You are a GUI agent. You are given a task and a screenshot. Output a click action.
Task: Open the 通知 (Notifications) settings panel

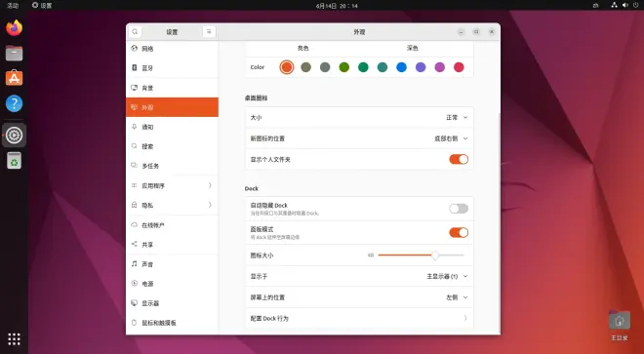pos(172,127)
